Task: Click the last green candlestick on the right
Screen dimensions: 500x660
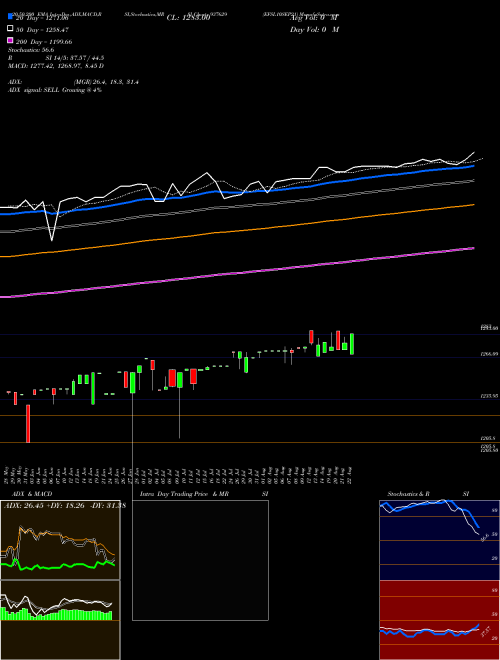Action: click(x=352, y=344)
